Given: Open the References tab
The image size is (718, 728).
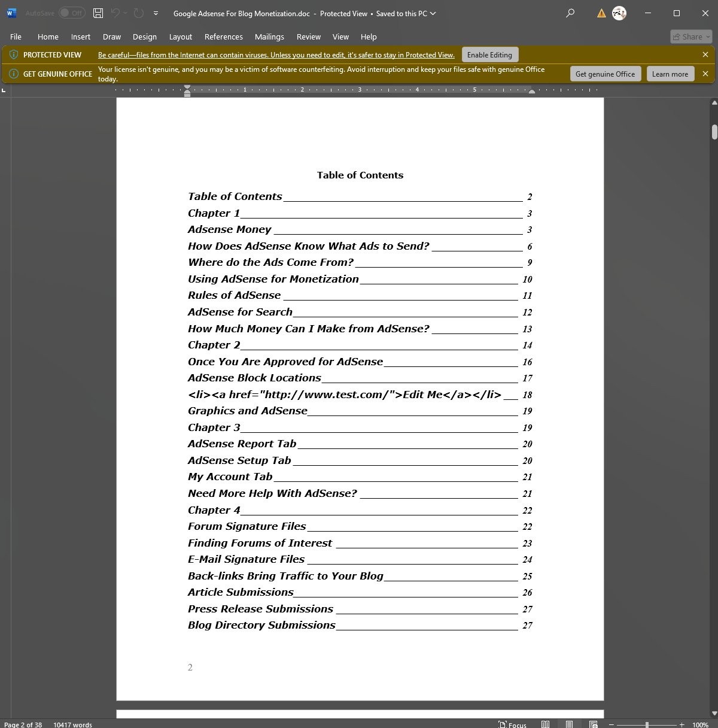Looking at the screenshot, I should pyautogui.click(x=224, y=37).
